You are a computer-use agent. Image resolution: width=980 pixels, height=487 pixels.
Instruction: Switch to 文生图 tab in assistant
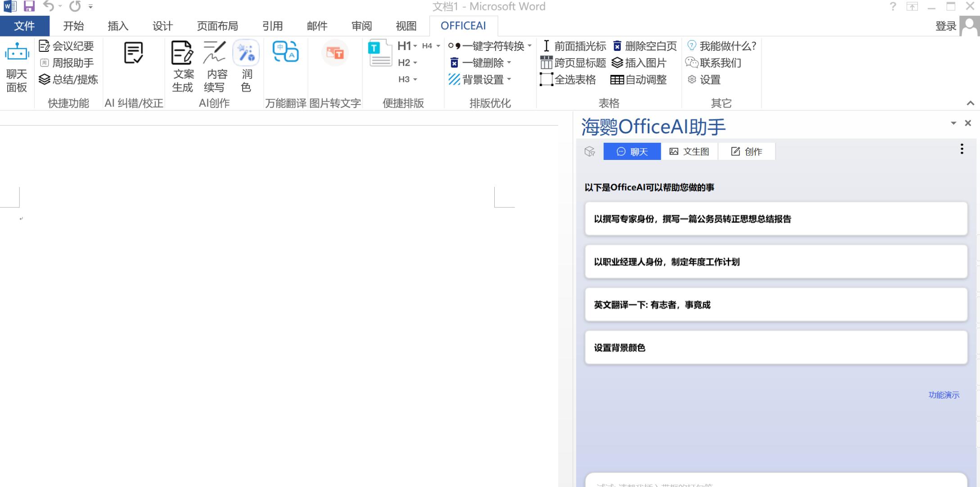tap(689, 151)
